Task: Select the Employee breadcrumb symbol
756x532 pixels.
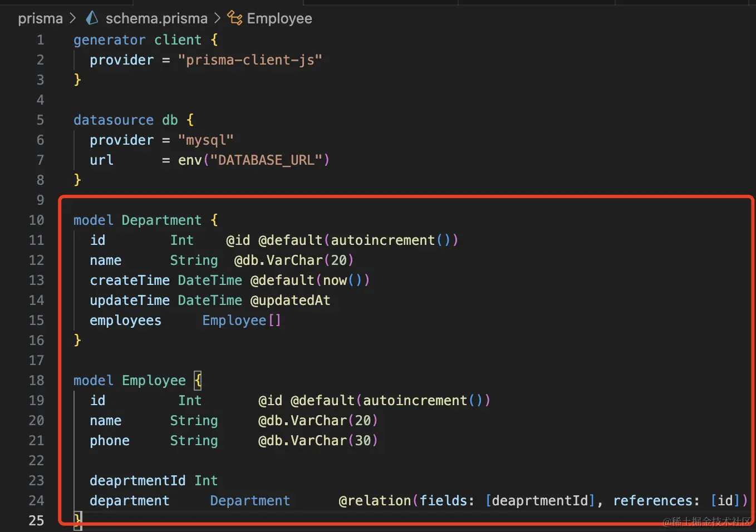Action: click(279, 18)
